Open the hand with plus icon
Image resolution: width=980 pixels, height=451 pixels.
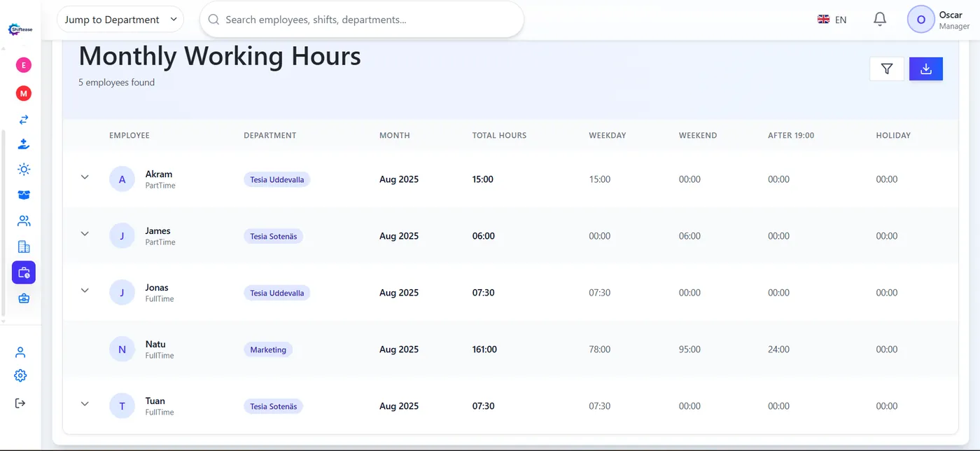click(24, 144)
